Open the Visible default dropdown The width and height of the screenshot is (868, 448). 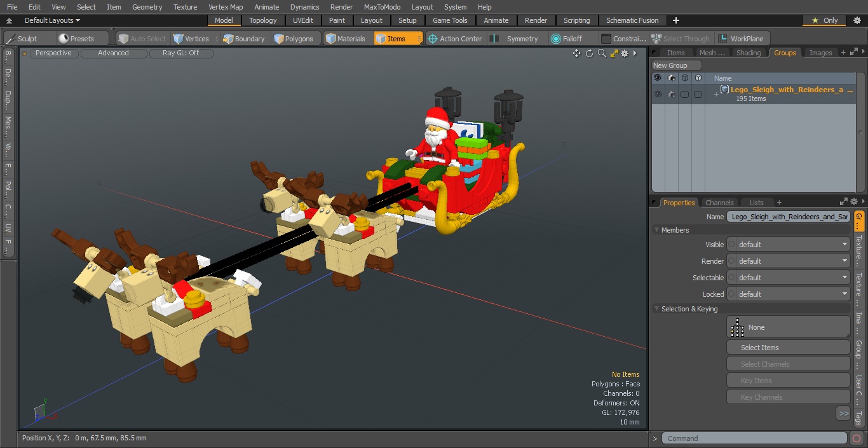788,245
